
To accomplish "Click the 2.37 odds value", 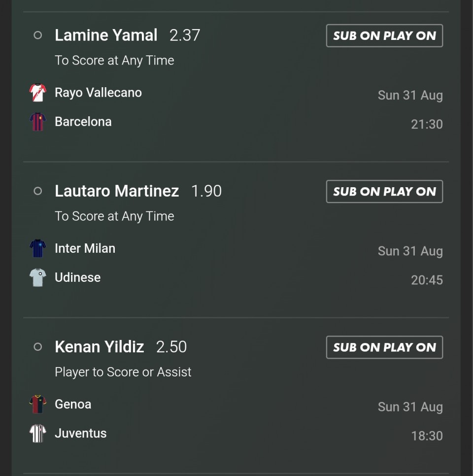I will (x=185, y=35).
